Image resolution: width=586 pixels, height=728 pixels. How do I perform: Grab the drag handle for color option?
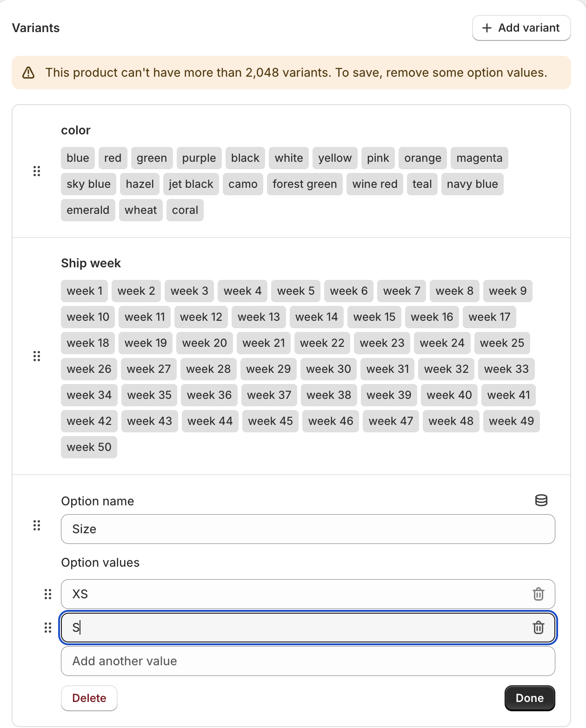[x=37, y=171]
